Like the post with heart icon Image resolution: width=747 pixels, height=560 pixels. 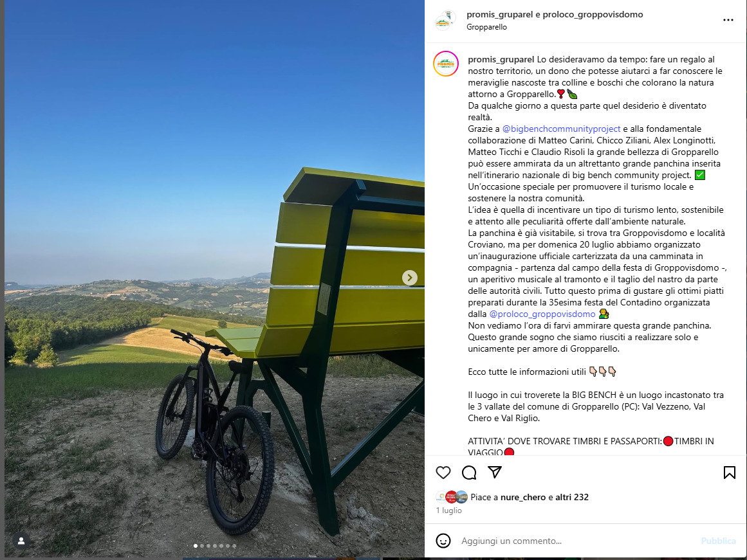(x=443, y=473)
